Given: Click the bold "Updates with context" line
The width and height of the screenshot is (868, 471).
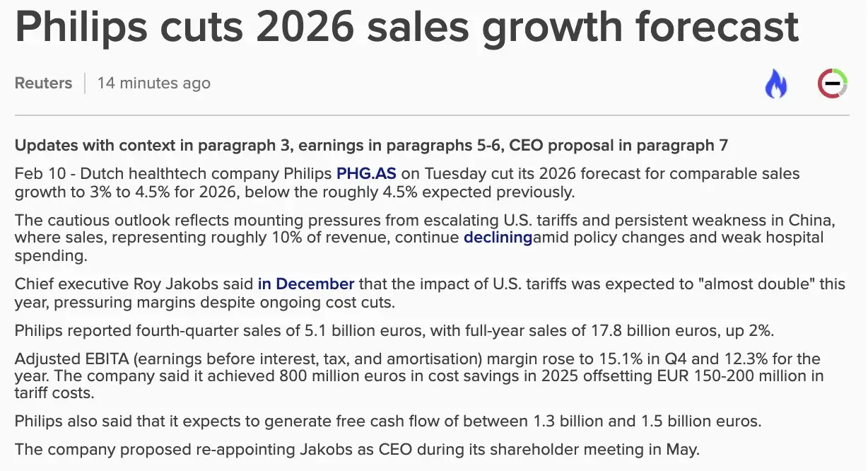Looking at the screenshot, I should [371, 146].
